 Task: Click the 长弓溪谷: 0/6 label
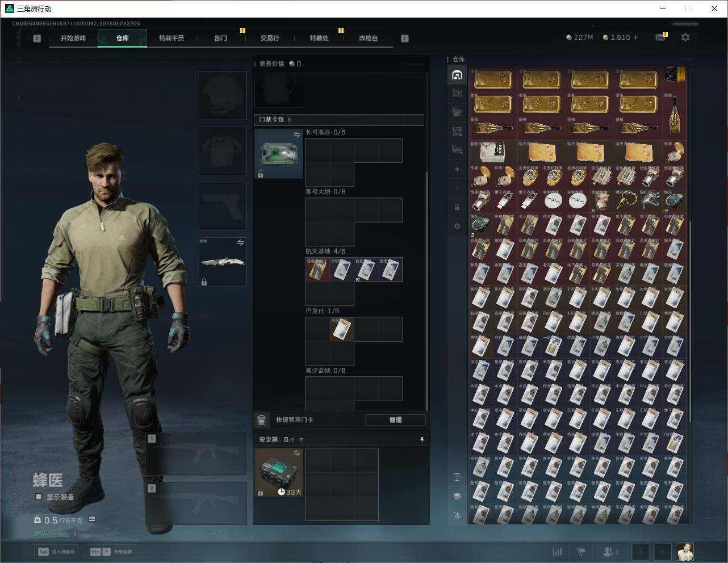tap(325, 132)
